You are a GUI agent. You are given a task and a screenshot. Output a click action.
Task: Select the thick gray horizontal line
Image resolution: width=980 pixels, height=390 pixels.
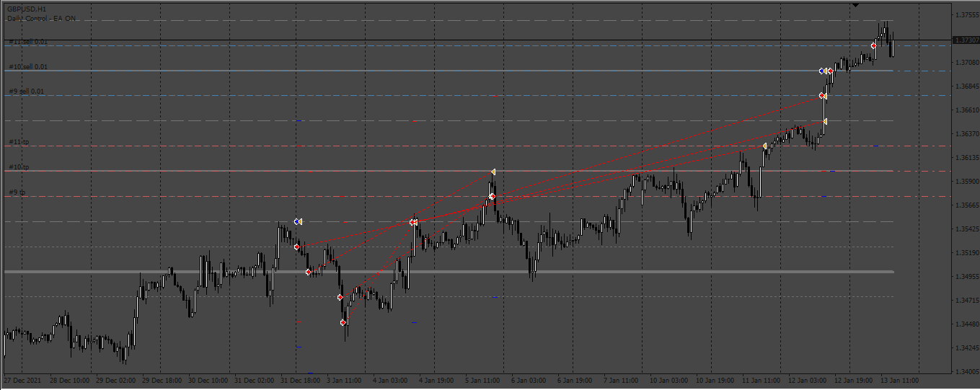(x=449, y=272)
